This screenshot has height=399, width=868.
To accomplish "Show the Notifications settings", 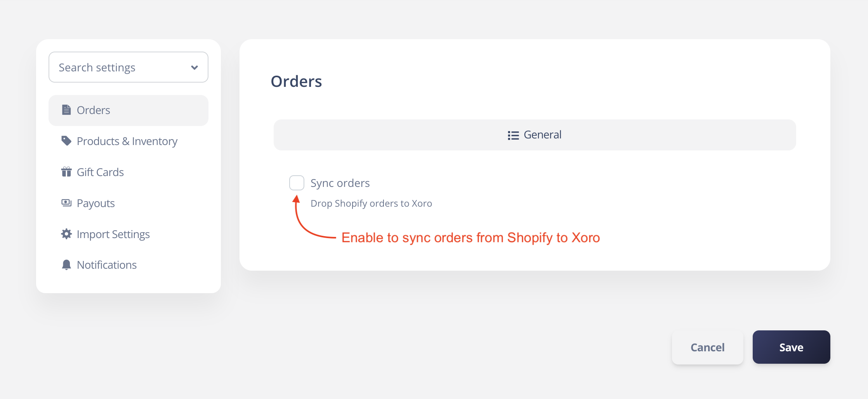I will click(107, 265).
